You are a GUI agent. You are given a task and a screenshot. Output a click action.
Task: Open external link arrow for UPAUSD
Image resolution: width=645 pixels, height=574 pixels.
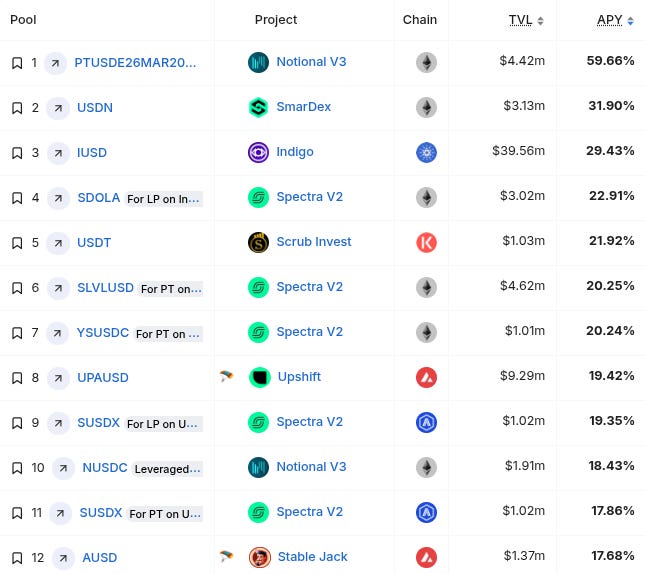coord(58,378)
